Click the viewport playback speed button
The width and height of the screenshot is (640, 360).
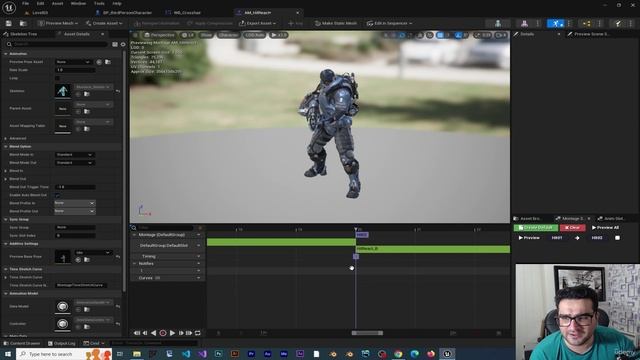[x=279, y=35]
